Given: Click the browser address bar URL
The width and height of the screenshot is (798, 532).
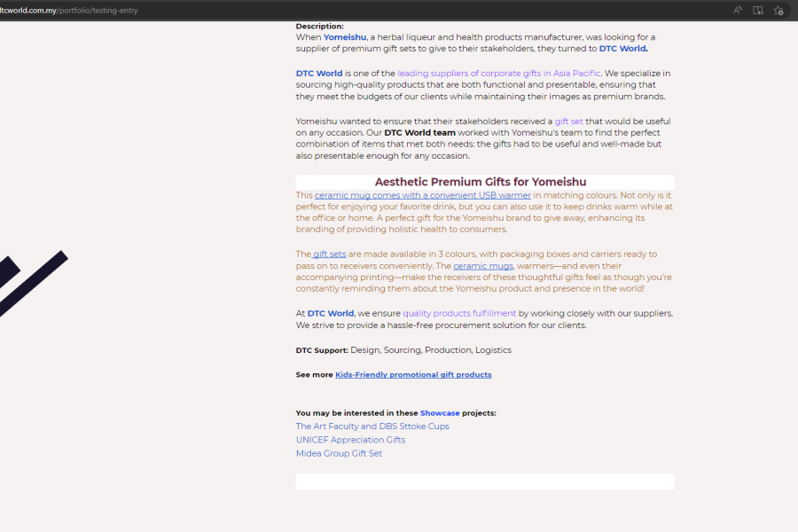Looking at the screenshot, I should pos(69,10).
